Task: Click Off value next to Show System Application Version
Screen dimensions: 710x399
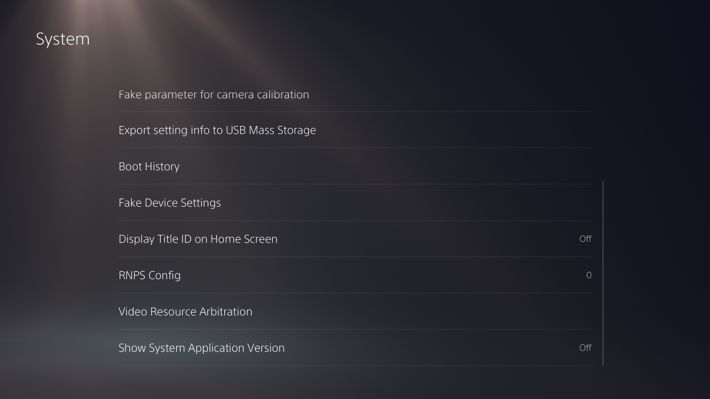Action: point(585,347)
